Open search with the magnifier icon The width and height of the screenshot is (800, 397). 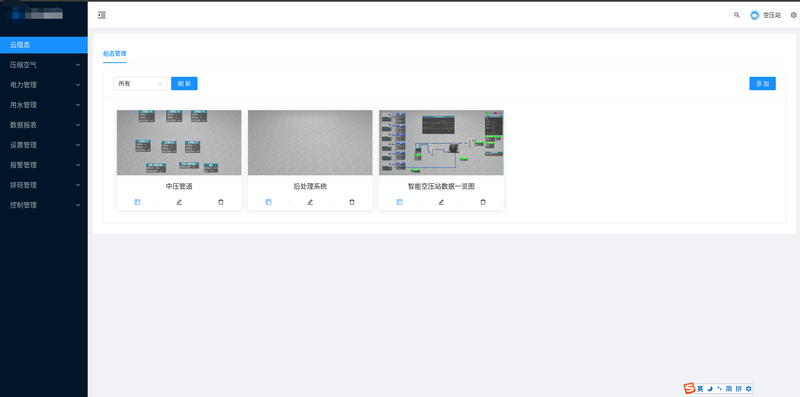[x=737, y=15]
